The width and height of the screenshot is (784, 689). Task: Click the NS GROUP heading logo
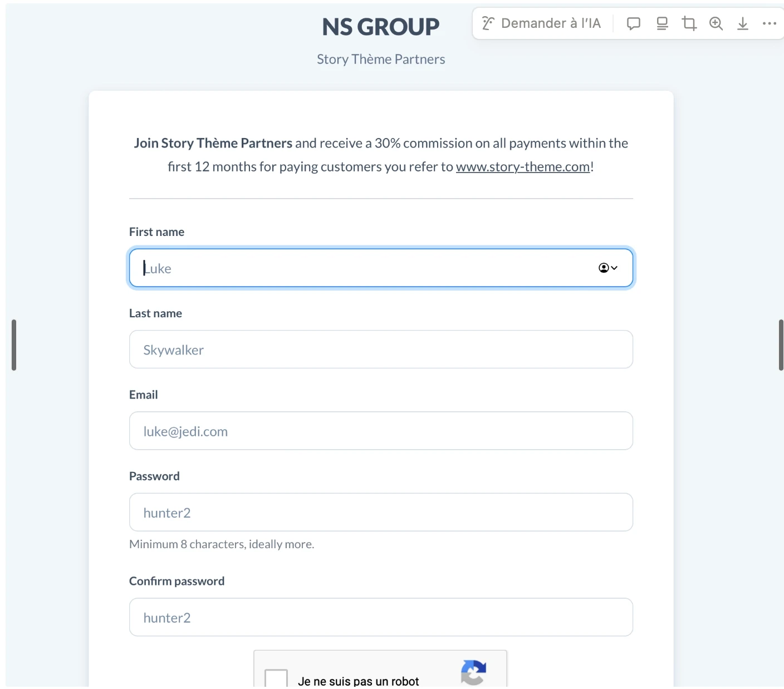pos(381,27)
